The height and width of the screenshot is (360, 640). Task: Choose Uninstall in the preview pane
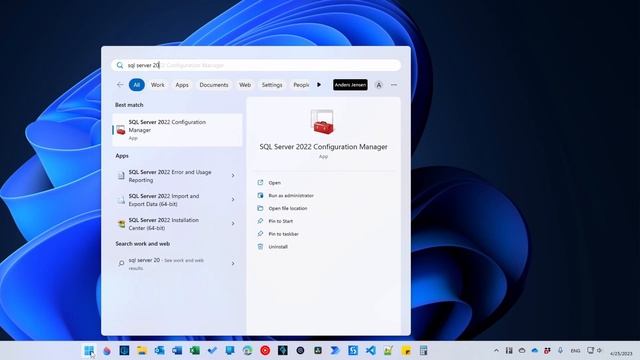click(x=273, y=247)
